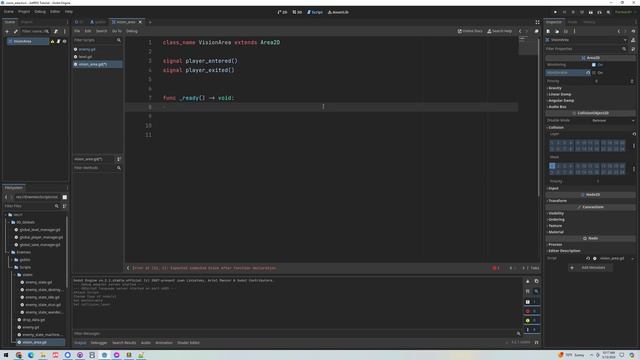Viewport: 640px width, 360px height.
Task: Open the Debugger bottom panel
Action: pyautogui.click(x=99, y=343)
